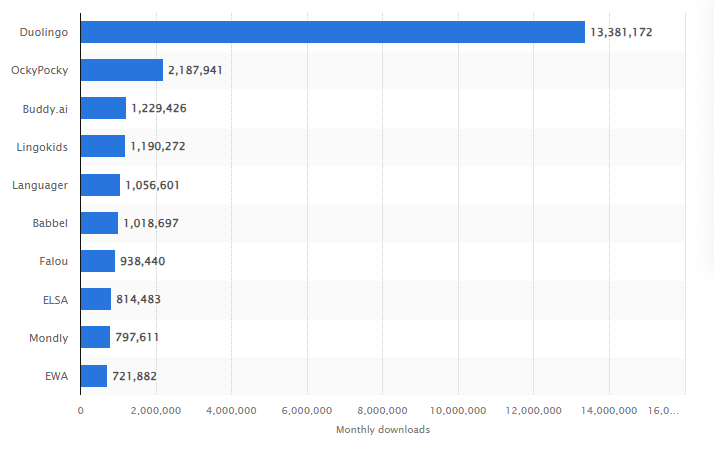Screen dimensions: 714x458
Task: Click the OckyPocky axis label
Action: [40, 71]
